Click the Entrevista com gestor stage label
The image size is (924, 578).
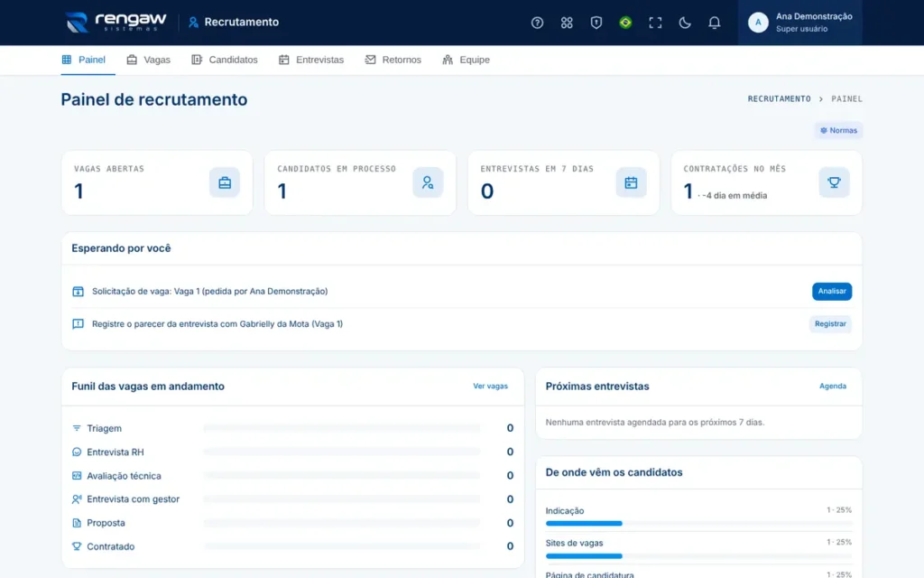coord(134,499)
